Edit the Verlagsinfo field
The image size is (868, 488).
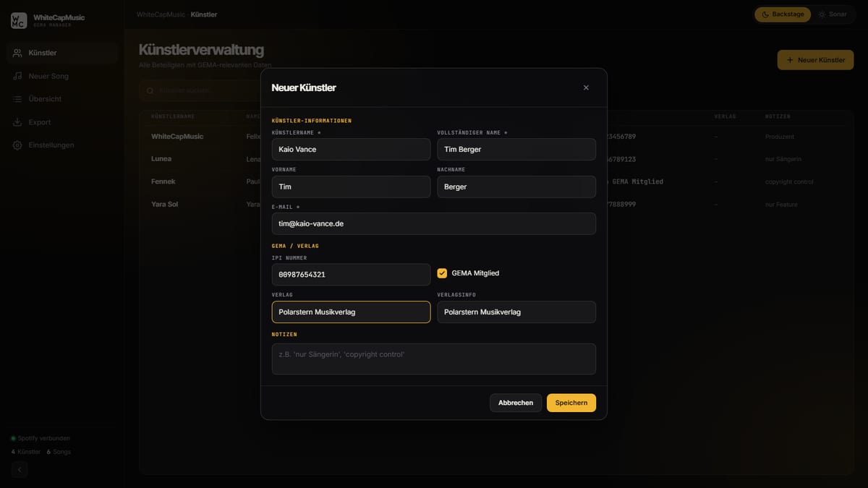(x=516, y=312)
